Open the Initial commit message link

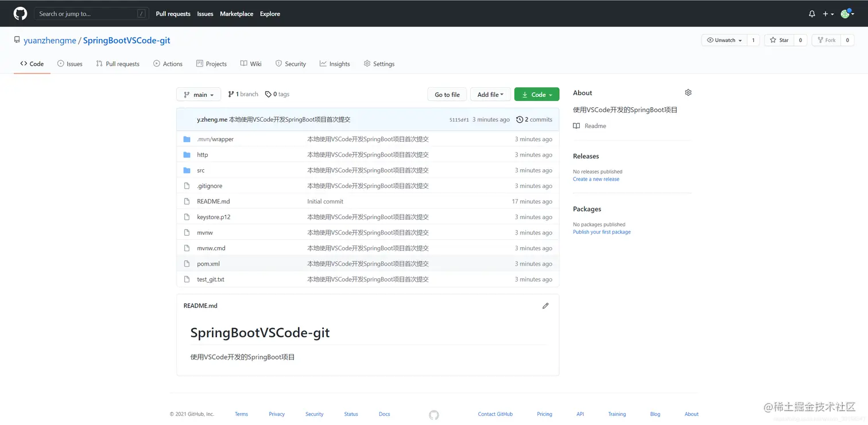(325, 201)
